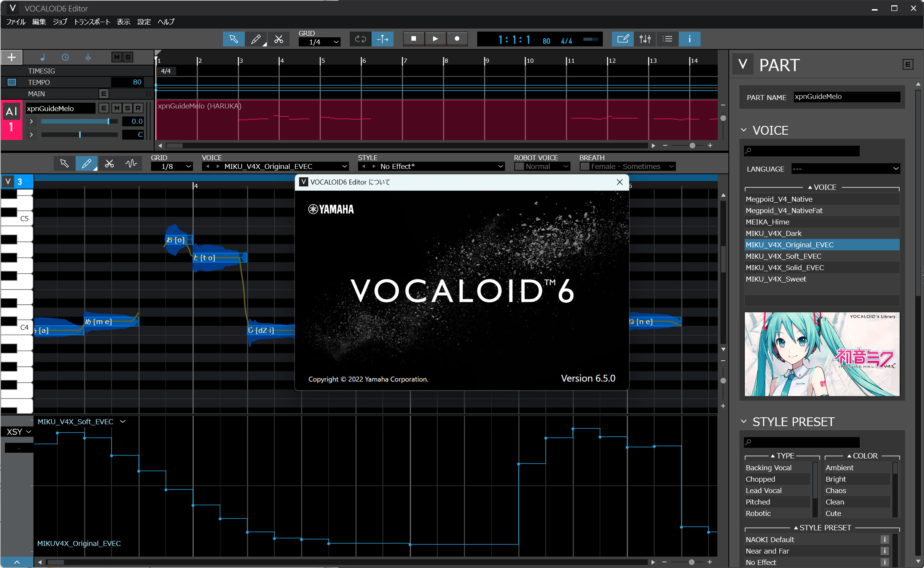Select MIKU_V4X_Dark in voice list
This screenshot has height=568, width=924.
[x=822, y=233]
